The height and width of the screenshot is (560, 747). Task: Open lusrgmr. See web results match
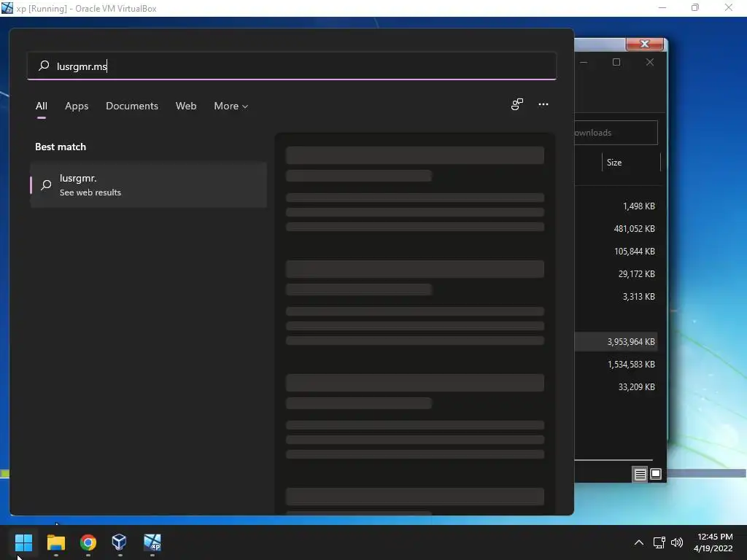pos(149,184)
